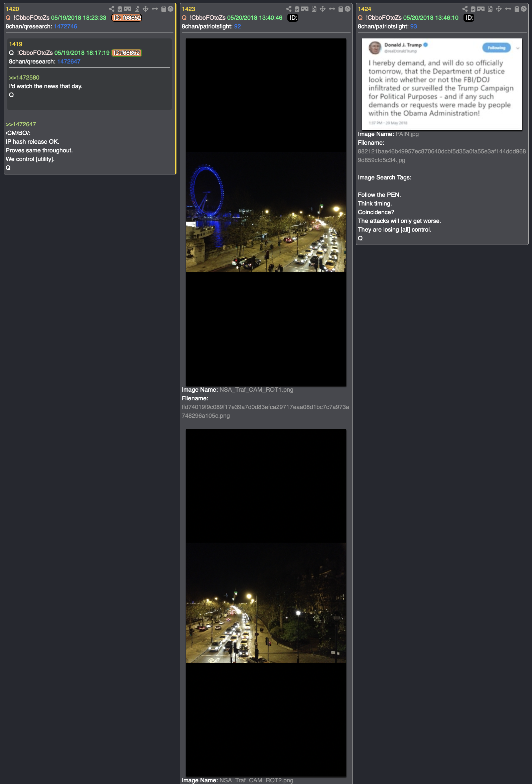Screen dimensions: 532x784
Task: Click the circled up-arrow icon on post 1423
Action: 348,9
